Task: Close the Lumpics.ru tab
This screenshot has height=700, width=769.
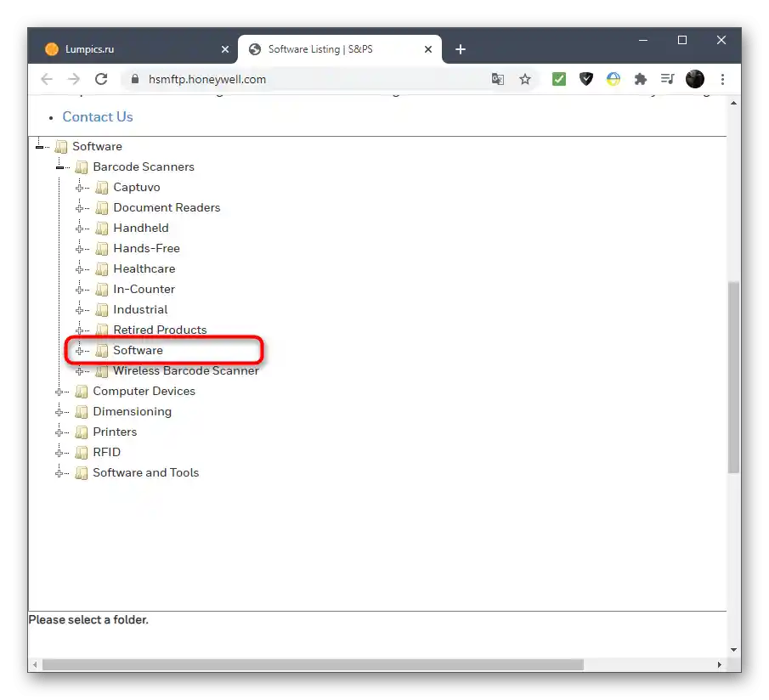Action: point(225,49)
